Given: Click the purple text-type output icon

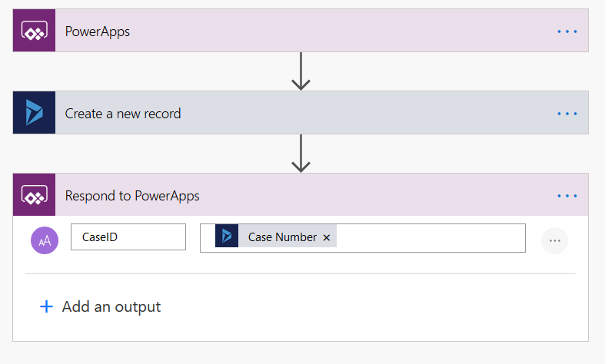Looking at the screenshot, I should (45, 240).
